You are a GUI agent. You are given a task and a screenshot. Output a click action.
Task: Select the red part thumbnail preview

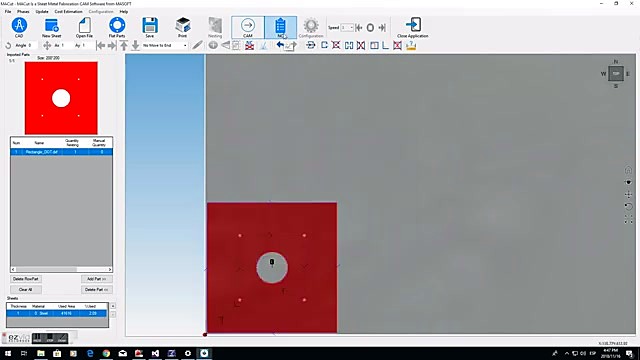pyautogui.click(x=61, y=98)
